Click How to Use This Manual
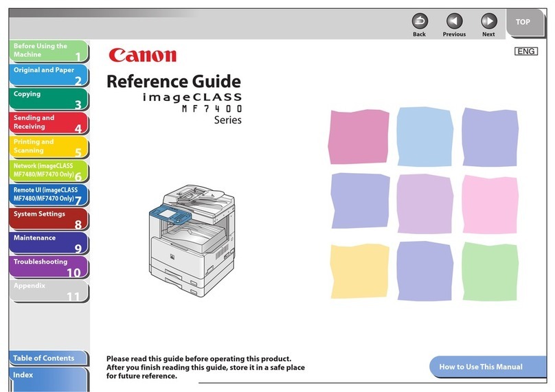The image size is (555, 392). pyautogui.click(x=488, y=367)
